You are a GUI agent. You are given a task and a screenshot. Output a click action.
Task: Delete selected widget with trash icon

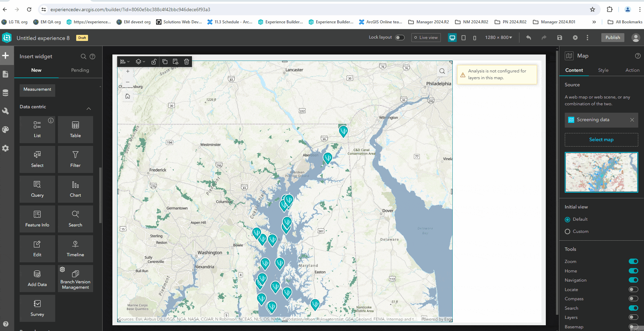point(186,62)
